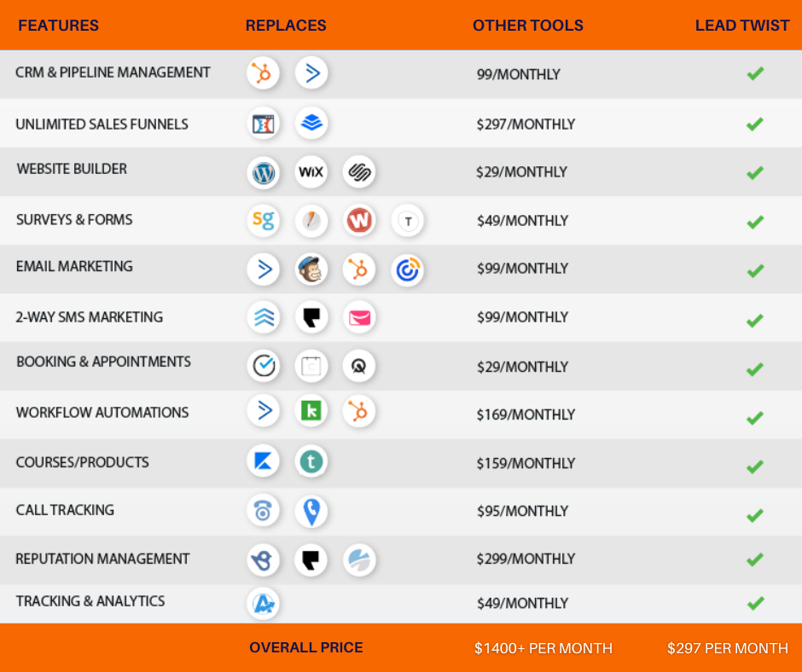Click the Kajabi icon in Courses row
This screenshot has width=802, height=672.
[x=263, y=462]
